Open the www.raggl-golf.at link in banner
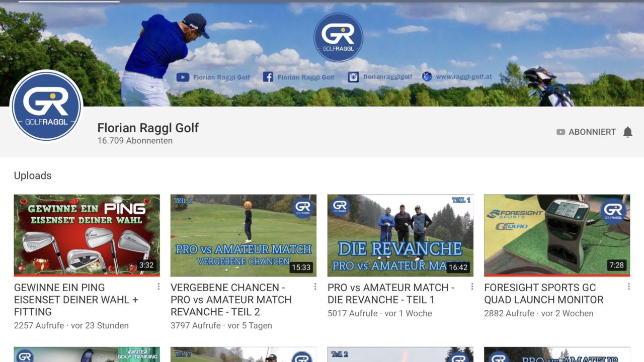 (x=464, y=77)
